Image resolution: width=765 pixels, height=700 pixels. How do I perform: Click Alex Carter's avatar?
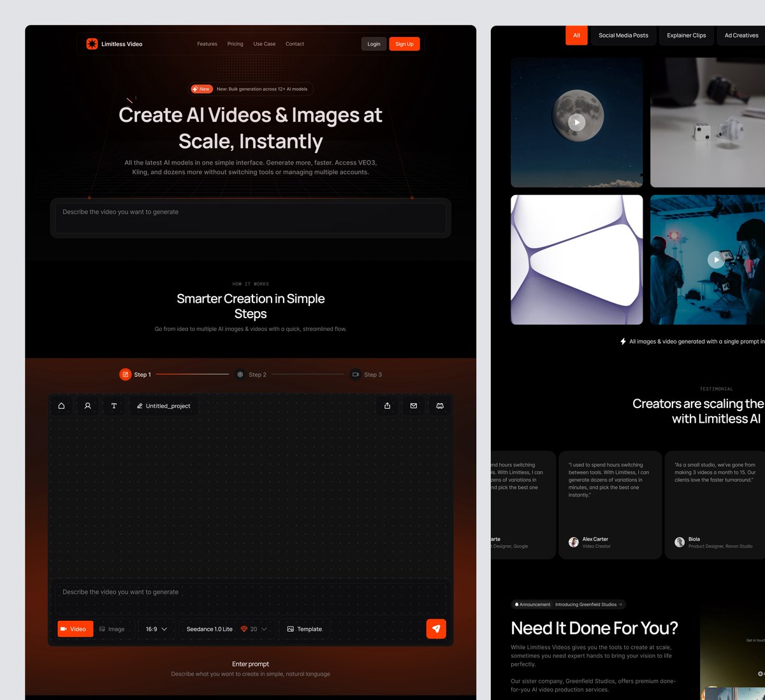[x=574, y=542]
